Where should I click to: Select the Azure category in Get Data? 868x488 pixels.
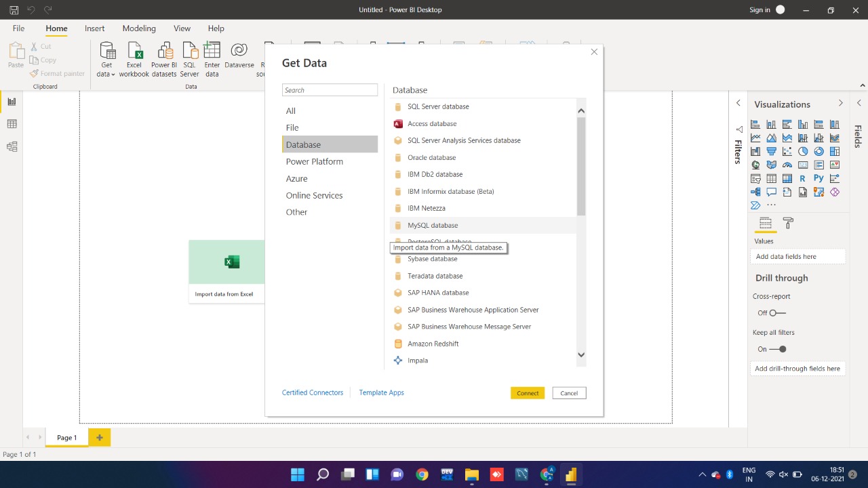click(296, 178)
